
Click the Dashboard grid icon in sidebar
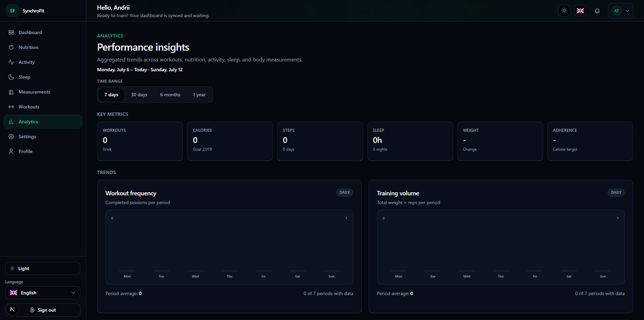tap(11, 33)
